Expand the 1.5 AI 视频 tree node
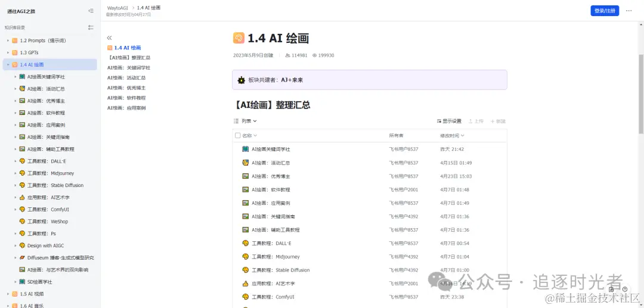Screen dimensions: 644x308 pos(8,294)
